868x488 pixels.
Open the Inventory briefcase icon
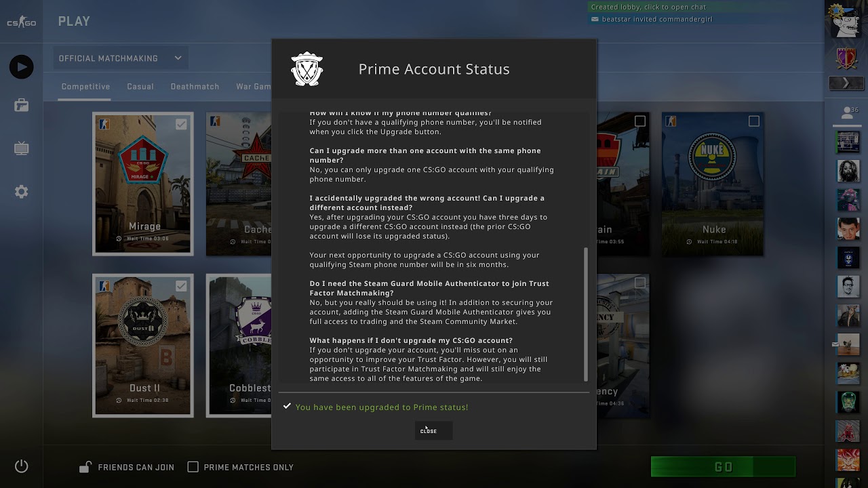click(21, 105)
